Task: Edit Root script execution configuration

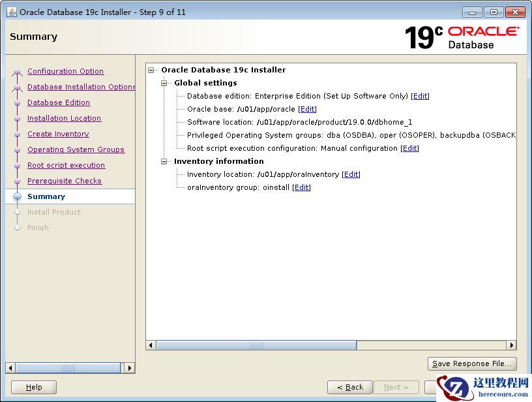Action: [x=409, y=148]
